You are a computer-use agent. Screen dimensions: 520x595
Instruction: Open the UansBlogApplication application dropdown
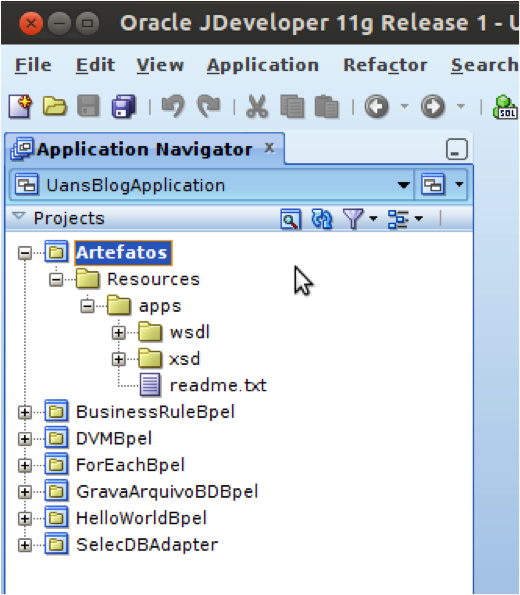(403, 185)
